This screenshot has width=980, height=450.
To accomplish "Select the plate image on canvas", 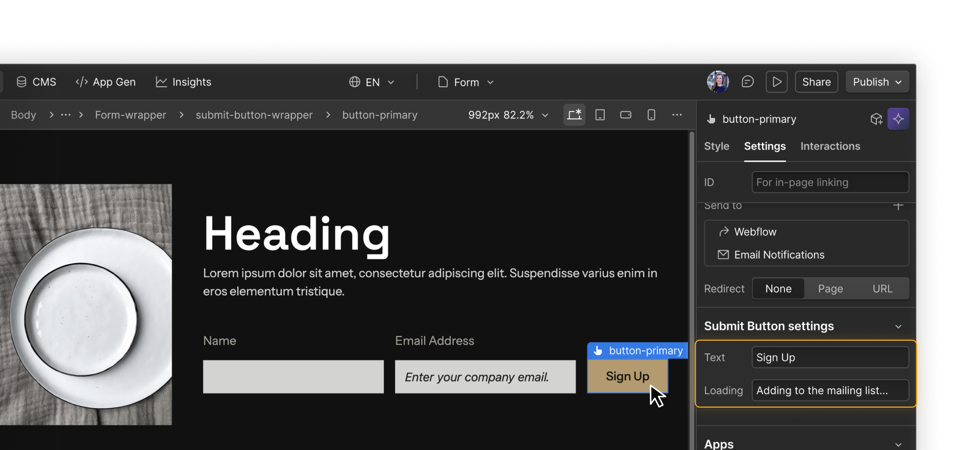I will pos(86,304).
